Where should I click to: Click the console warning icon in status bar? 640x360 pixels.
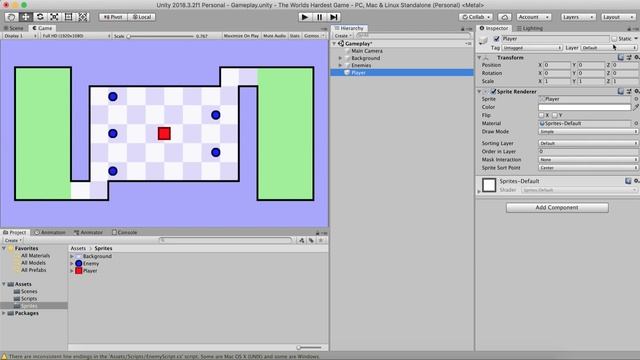4,356
